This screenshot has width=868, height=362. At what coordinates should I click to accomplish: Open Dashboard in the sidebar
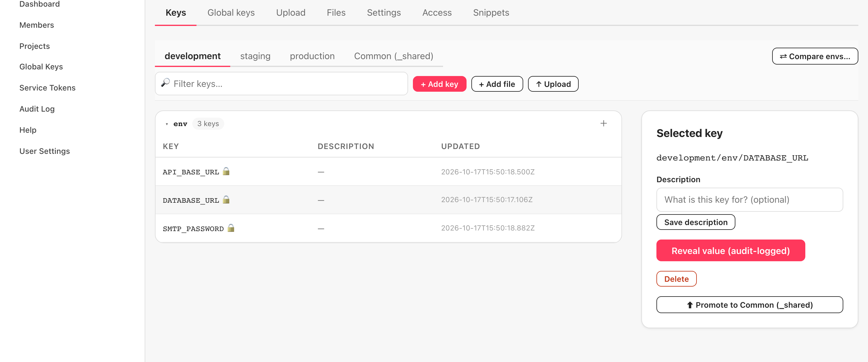tap(39, 4)
